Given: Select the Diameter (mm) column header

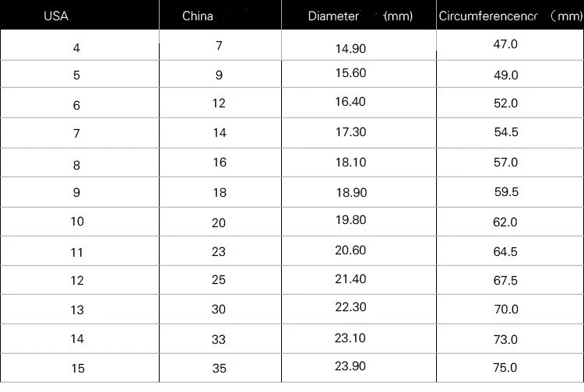Looking at the screenshot, I should [361, 16].
